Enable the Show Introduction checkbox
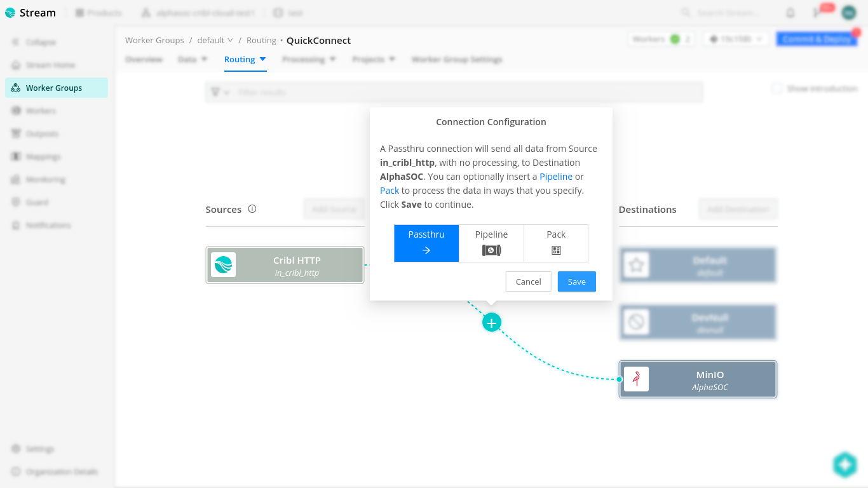This screenshot has height=488, width=868. [776, 88]
